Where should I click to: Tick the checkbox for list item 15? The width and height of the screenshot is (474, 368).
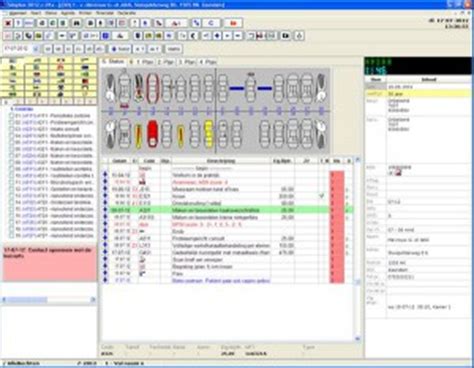[x=12, y=209]
